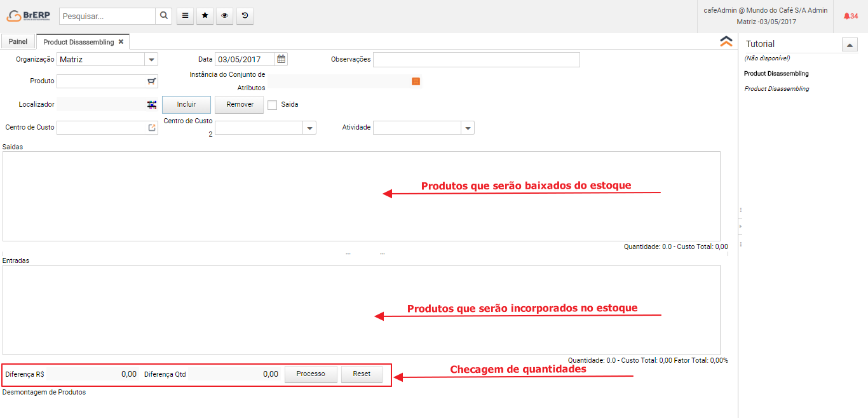Open favorites star icon

tap(205, 16)
